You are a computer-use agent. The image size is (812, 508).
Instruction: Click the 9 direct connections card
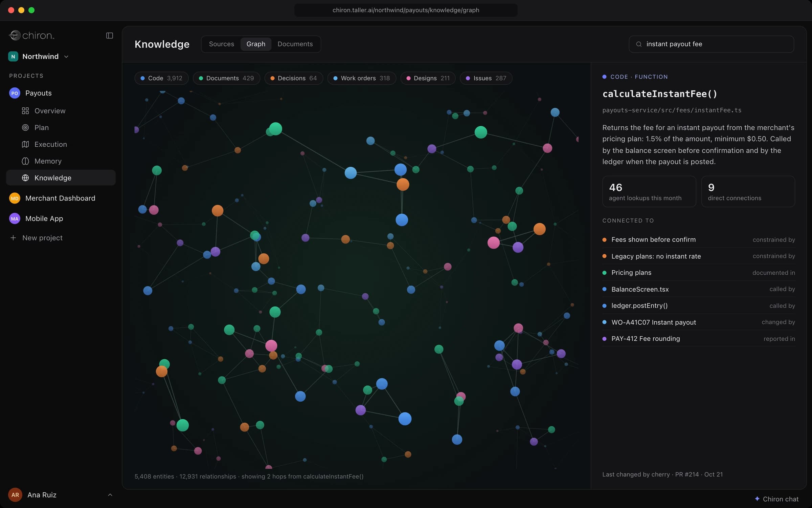pyautogui.click(x=748, y=191)
